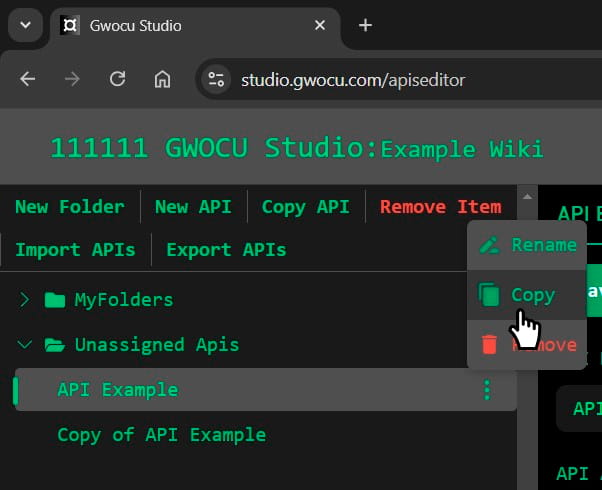Viewport: 602px width, 490px height.
Task: Click the MyFolders folder icon
Action: point(55,300)
